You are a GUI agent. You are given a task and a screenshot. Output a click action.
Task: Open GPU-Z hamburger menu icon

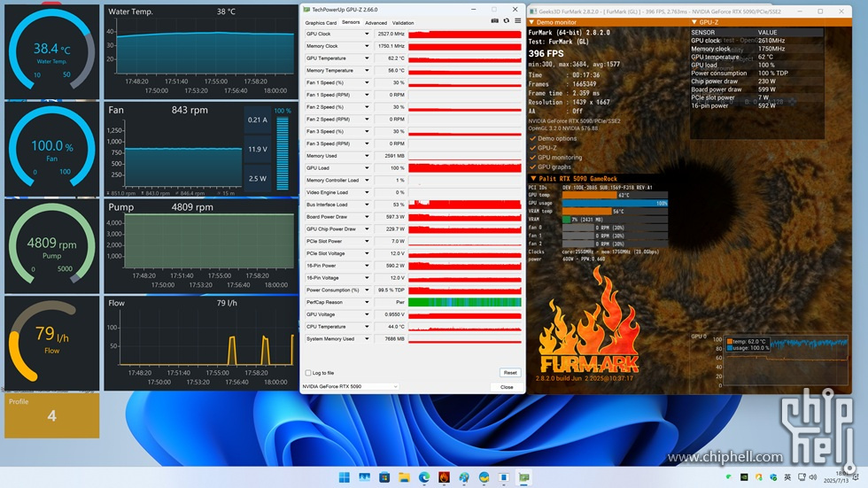[517, 21]
